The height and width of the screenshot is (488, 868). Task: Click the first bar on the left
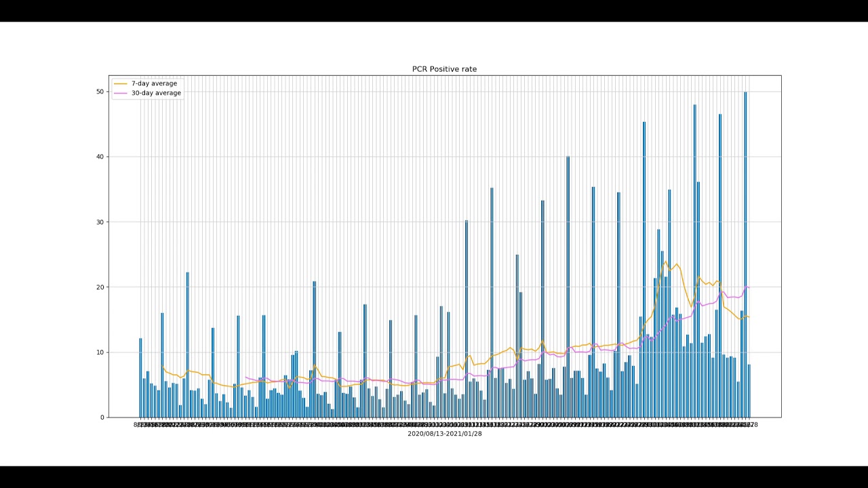coord(140,378)
